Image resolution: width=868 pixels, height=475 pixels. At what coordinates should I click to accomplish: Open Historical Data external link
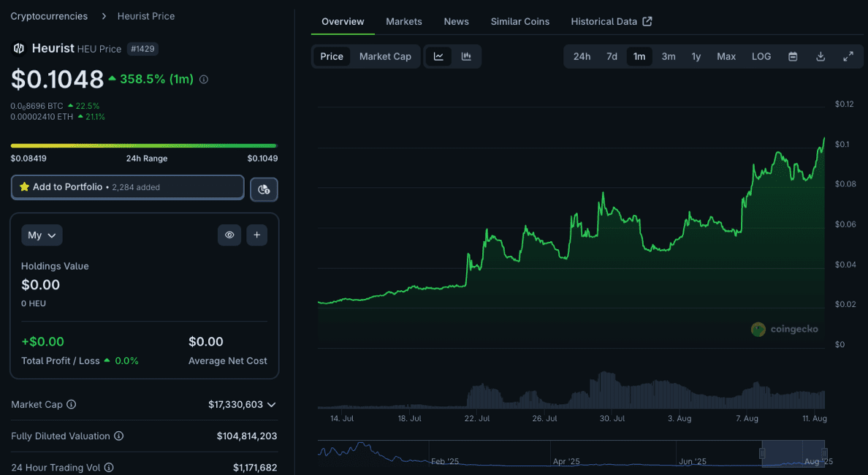point(611,21)
